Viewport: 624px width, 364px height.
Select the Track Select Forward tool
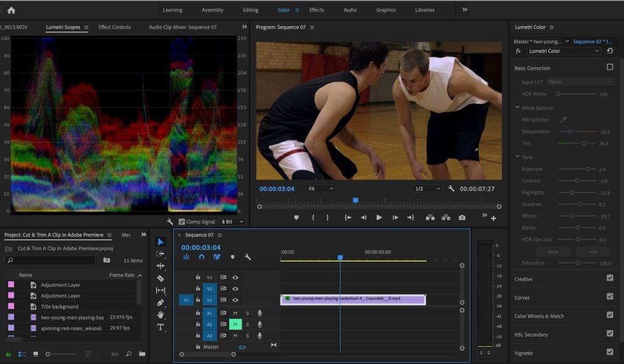click(160, 254)
